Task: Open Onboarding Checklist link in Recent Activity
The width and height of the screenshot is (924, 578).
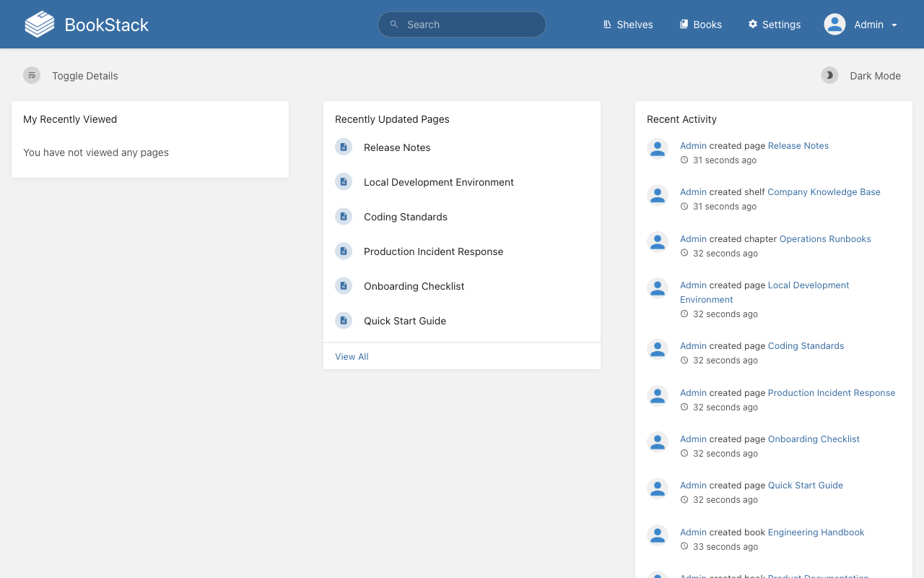Action: coord(814,439)
